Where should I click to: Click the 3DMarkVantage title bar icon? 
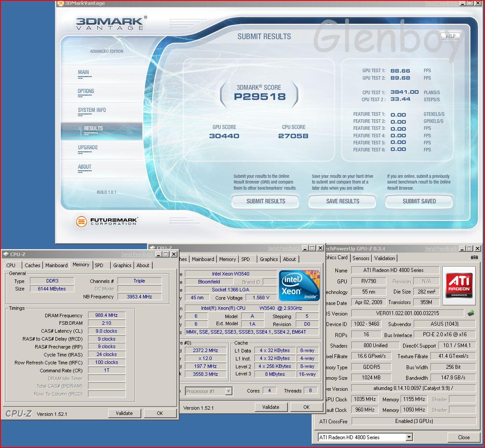pos(60,4)
